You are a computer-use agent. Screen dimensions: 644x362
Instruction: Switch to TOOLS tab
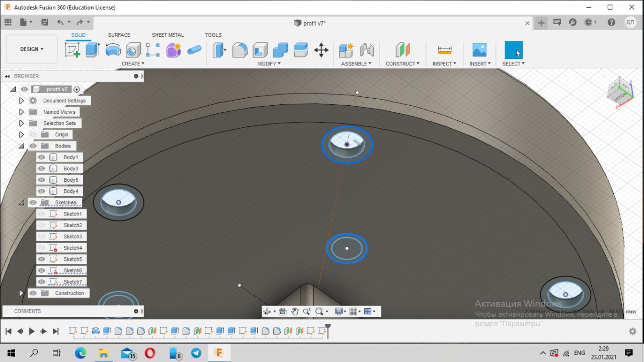coord(213,35)
